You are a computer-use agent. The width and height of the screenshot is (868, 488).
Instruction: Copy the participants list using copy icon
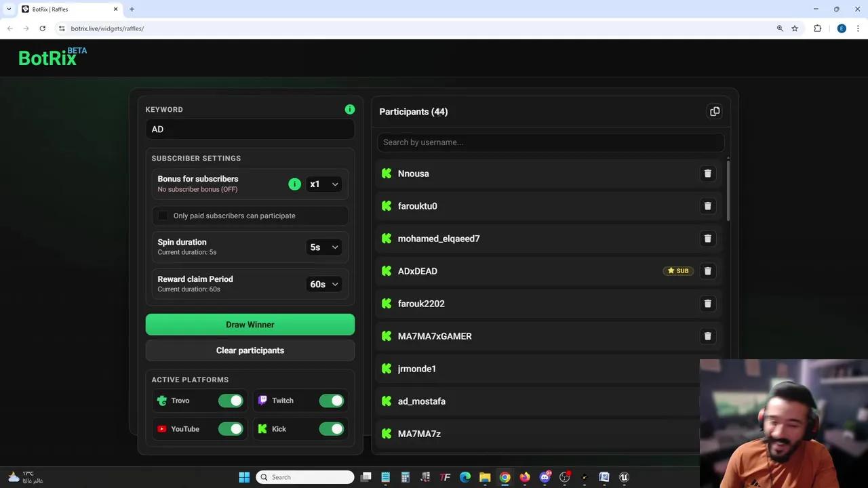pyautogui.click(x=714, y=112)
